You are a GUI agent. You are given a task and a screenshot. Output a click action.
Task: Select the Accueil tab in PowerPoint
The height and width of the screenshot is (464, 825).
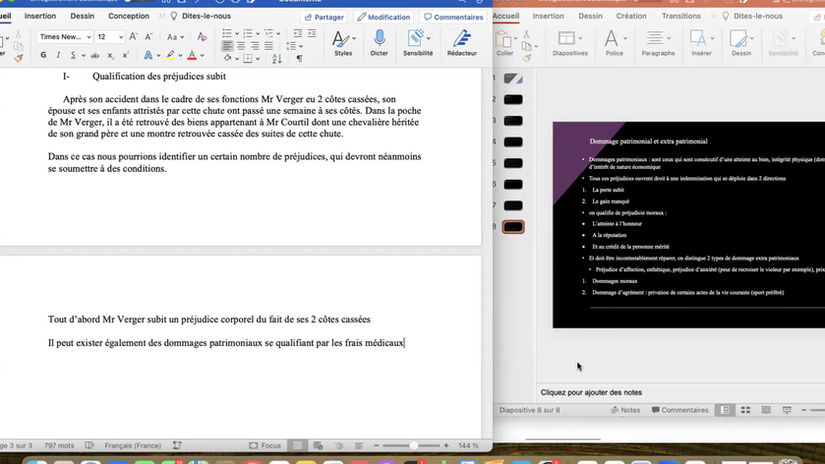point(506,16)
